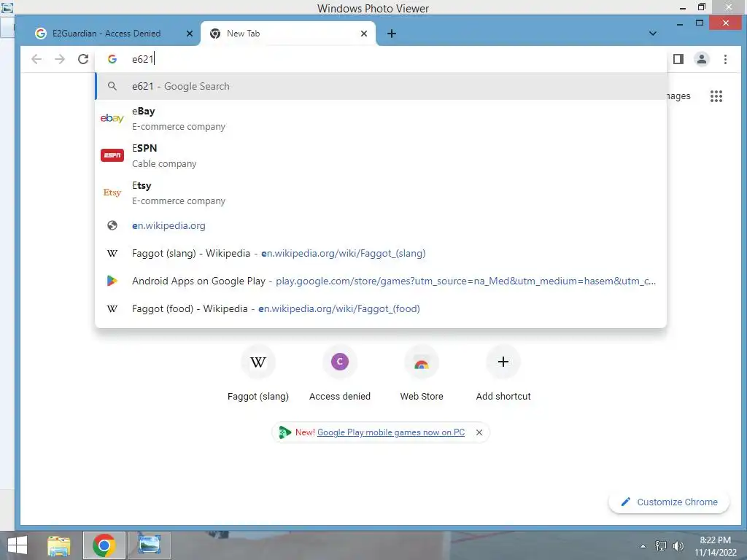Screen dimensions: 747x560
Task: Select the ESPN Cable company suggestion
Action: (x=381, y=156)
